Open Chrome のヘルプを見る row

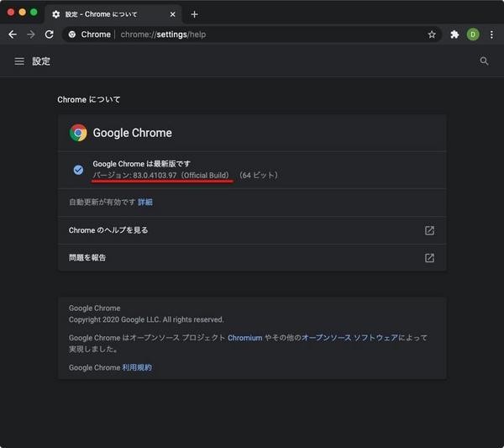click(252, 230)
